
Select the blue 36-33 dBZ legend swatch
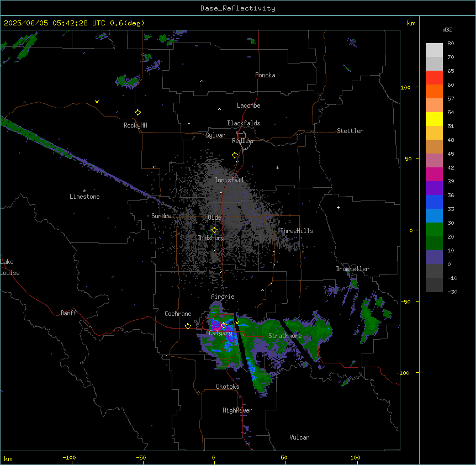click(434, 202)
